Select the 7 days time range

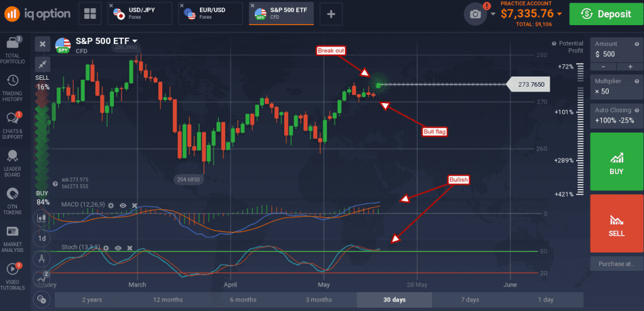(x=470, y=300)
